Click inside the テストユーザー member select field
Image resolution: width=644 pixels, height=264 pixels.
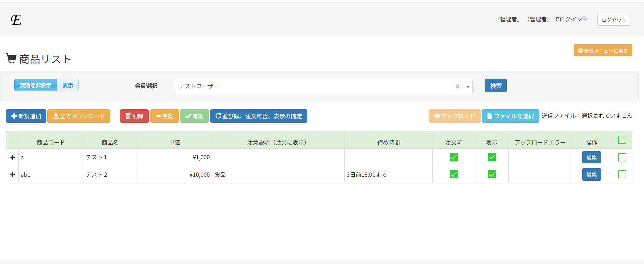[x=323, y=87]
